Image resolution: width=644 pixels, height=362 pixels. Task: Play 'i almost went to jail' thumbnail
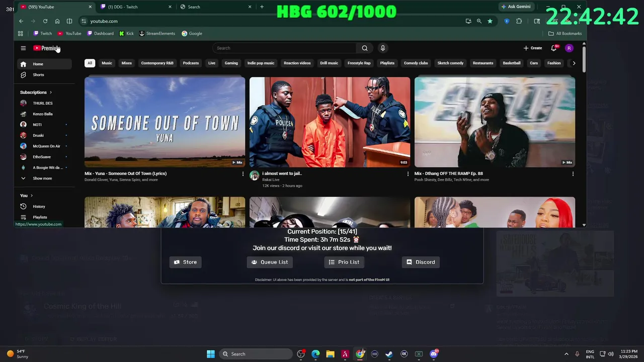point(330,122)
